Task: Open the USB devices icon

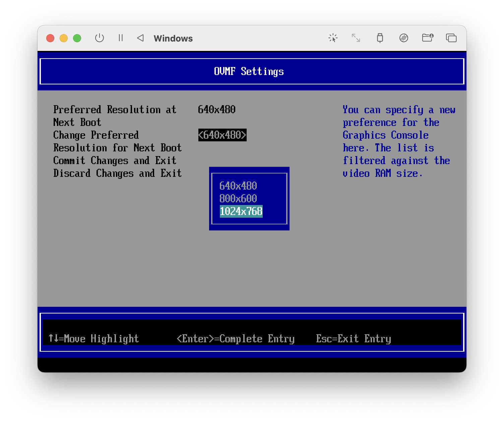Action: tap(380, 38)
